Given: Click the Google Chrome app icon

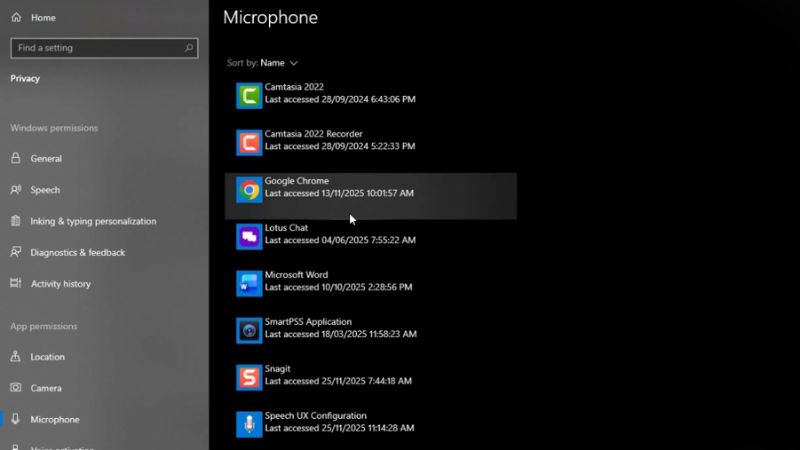Looking at the screenshot, I should click(x=249, y=190).
